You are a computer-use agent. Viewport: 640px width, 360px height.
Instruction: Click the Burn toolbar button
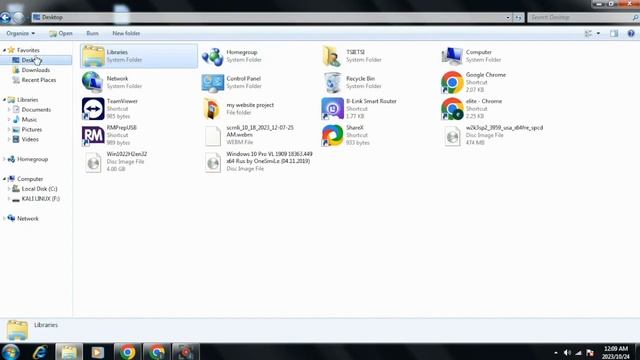92,33
